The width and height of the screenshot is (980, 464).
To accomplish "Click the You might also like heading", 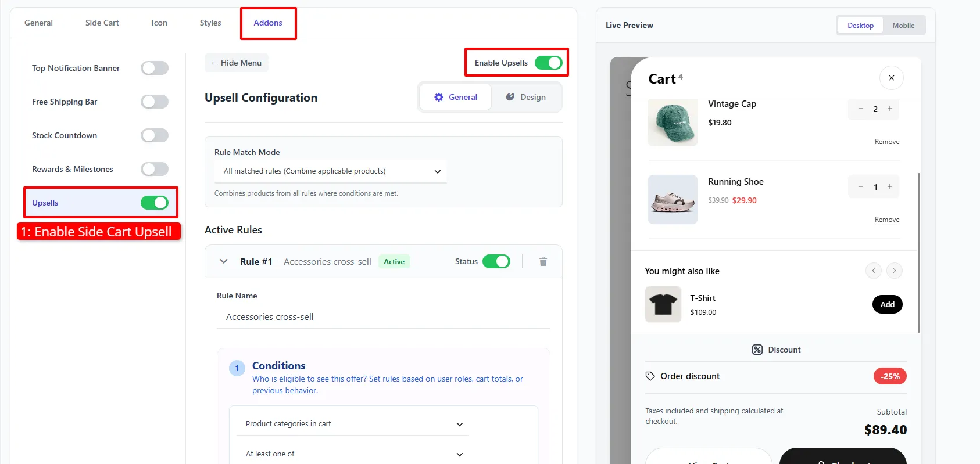I will click(x=682, y=271).
